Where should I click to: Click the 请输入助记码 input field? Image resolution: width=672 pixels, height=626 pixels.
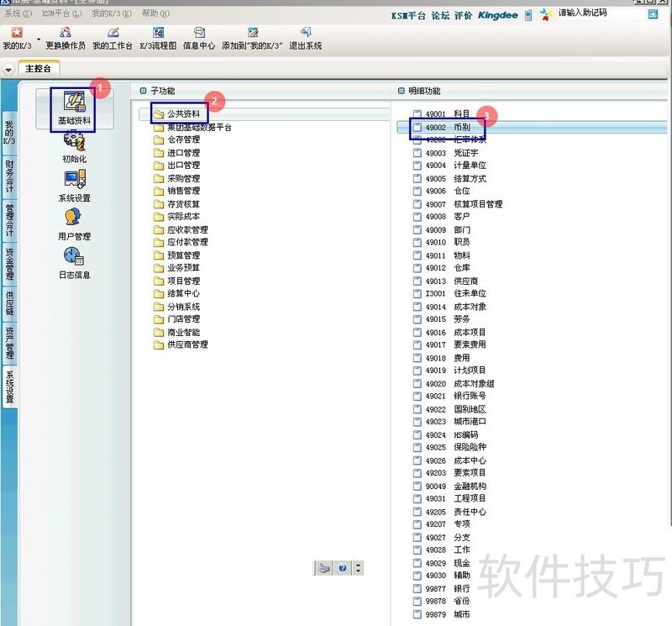[600, 14]
